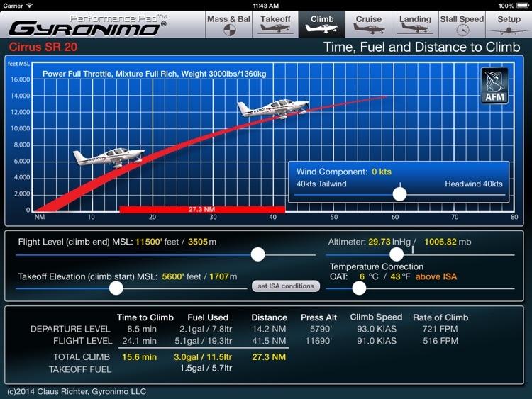
Task: Go to the Landing tab
Action: click(x=415, y=24)
